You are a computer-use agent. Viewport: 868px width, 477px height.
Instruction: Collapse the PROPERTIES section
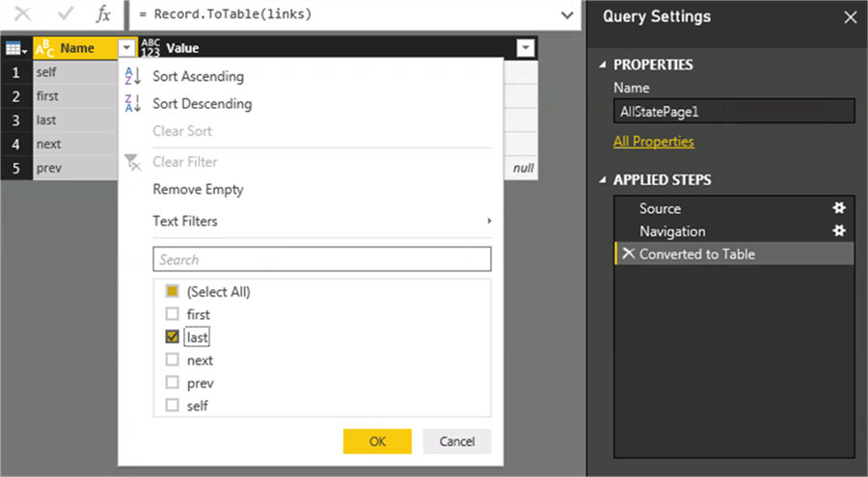pyautogui.click(x=603, y=65)
